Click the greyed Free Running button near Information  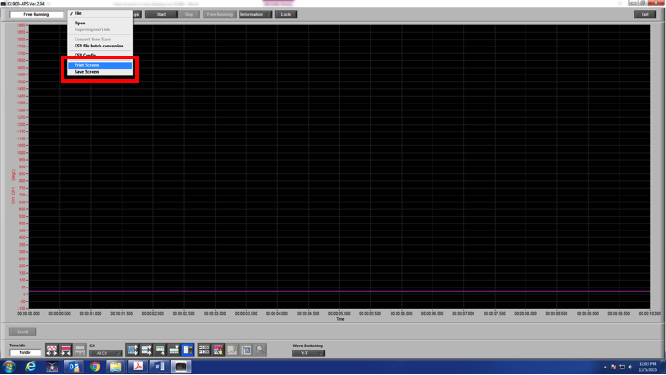220,14
